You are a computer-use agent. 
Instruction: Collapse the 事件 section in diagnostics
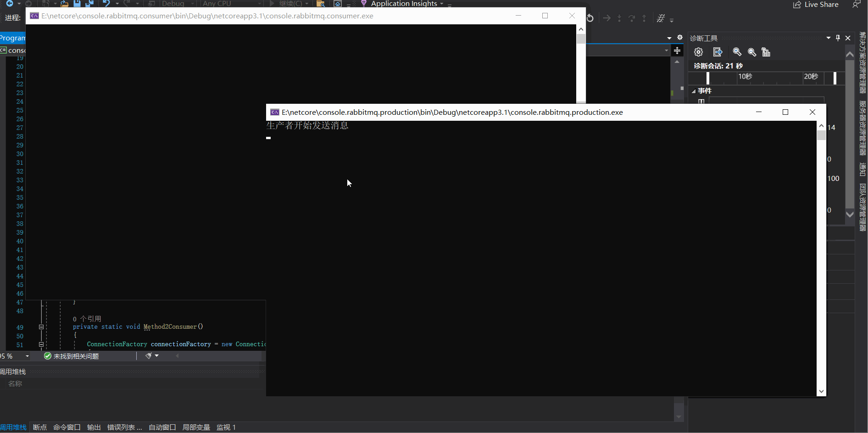point(694,91)
